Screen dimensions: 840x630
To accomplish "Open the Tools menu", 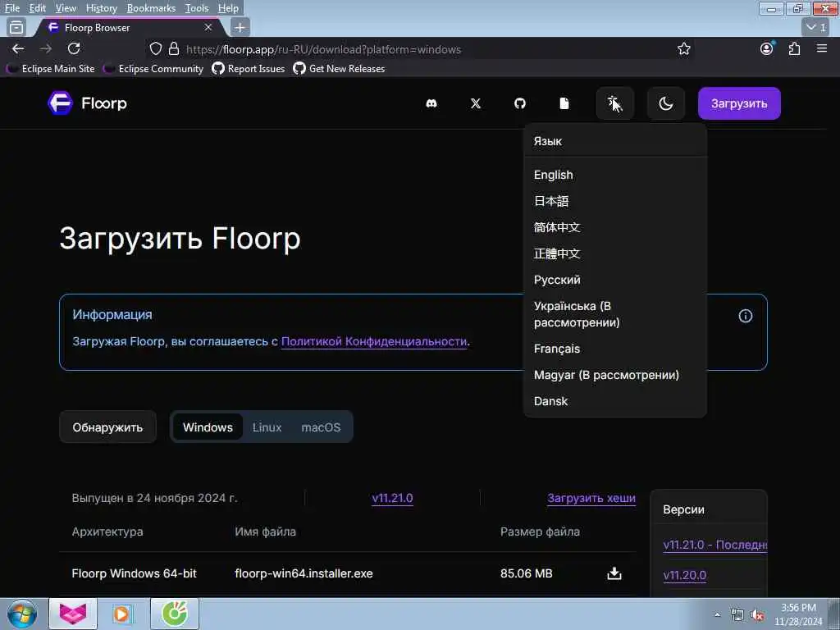I will tap(197, 8).
